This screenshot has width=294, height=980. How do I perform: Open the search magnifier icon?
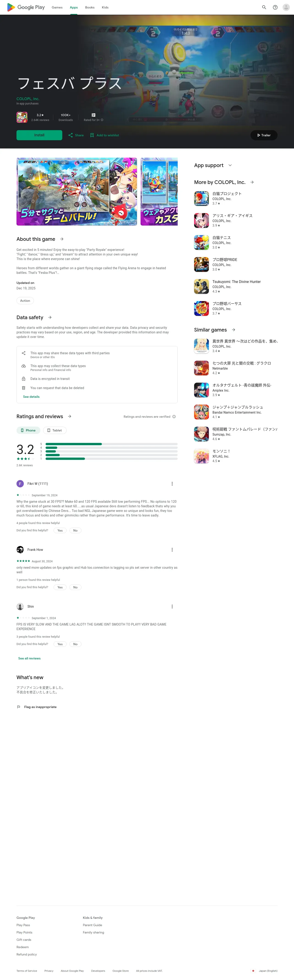point(264,7)
